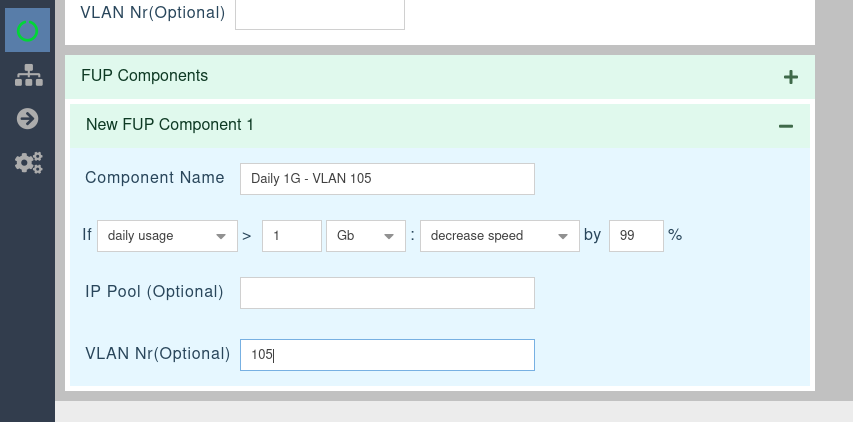Click the usage threshold field containing 1
853x422 pixels.
pyautogui.click(x=291, y=236)
